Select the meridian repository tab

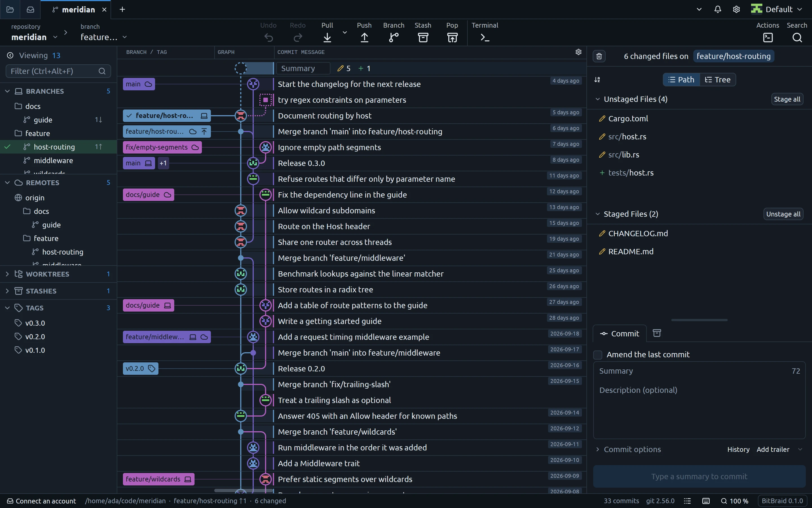coord(76,9)
